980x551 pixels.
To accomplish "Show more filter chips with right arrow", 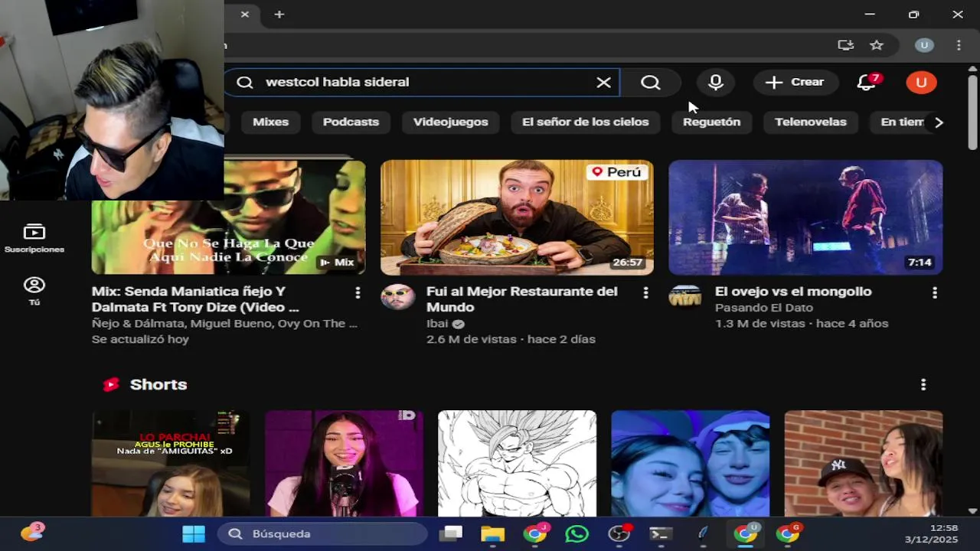I will click(939, 122).
